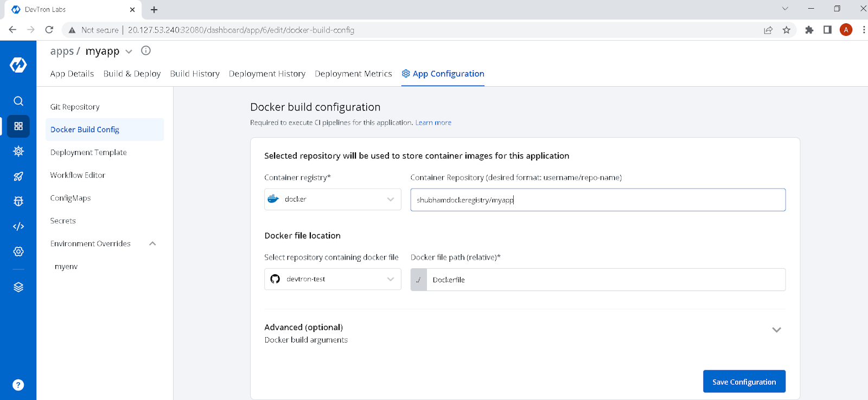Click the info icon next to myapp

click(146, 50)
